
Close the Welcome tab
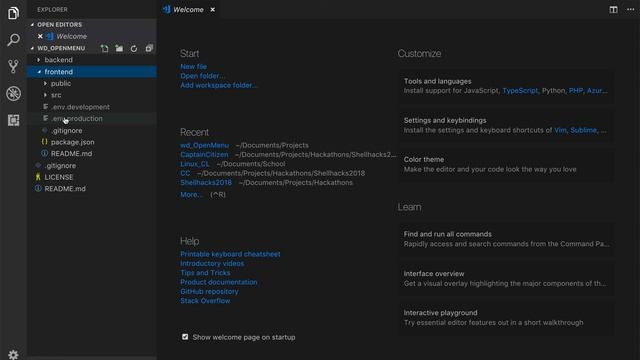pos(213,9)
